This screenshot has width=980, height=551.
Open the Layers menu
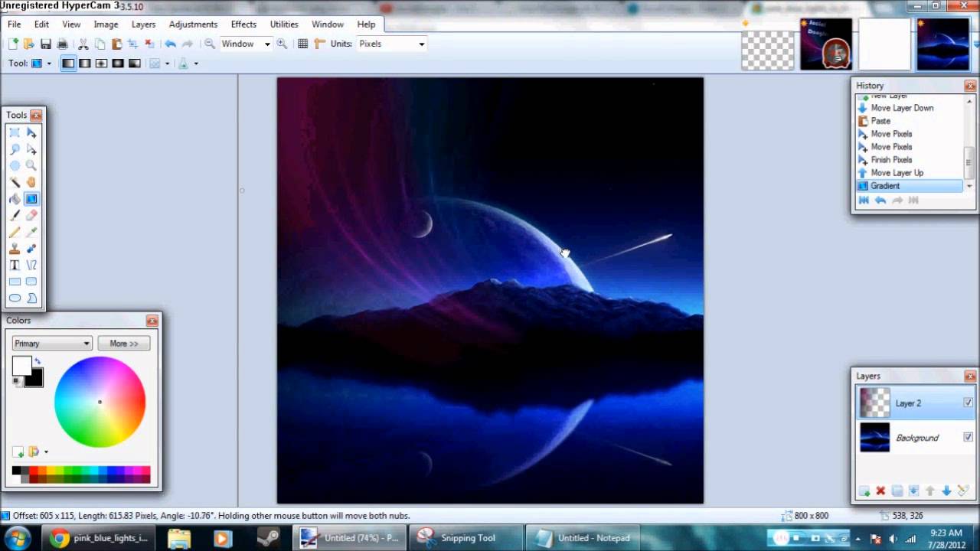coord(143,24)
